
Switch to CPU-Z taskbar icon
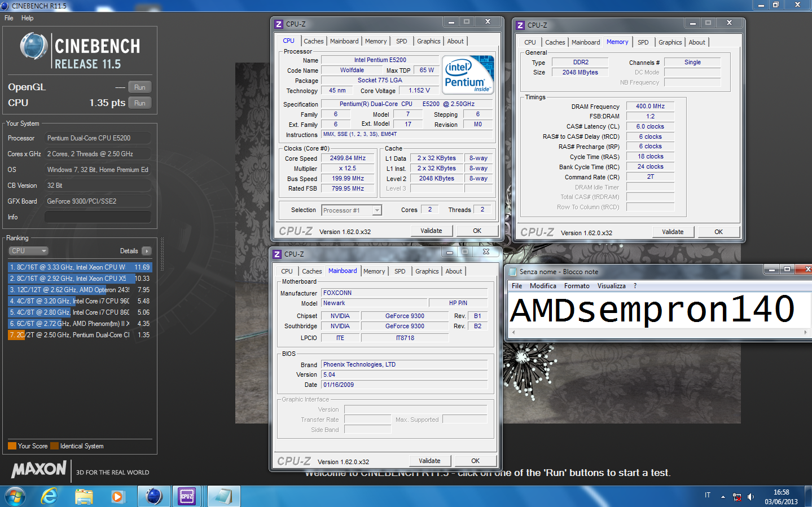click(187, 496)
